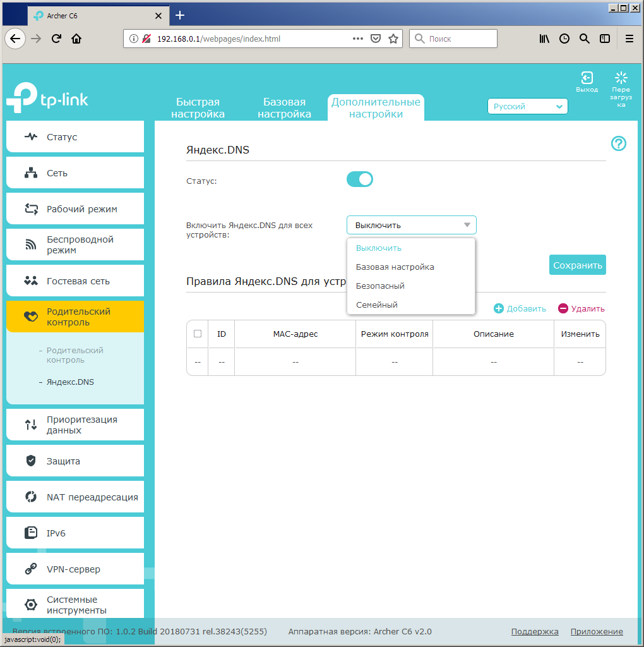Toggle the Яндекс.DNS Статус switch
Viewport: 644px width, 647px height.
[x=359, y=179]
